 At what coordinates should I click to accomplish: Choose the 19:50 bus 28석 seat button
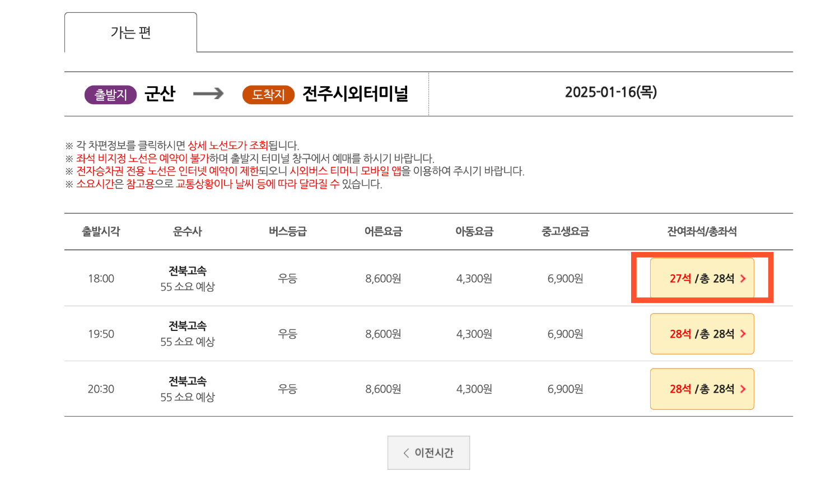click(702, 334)
